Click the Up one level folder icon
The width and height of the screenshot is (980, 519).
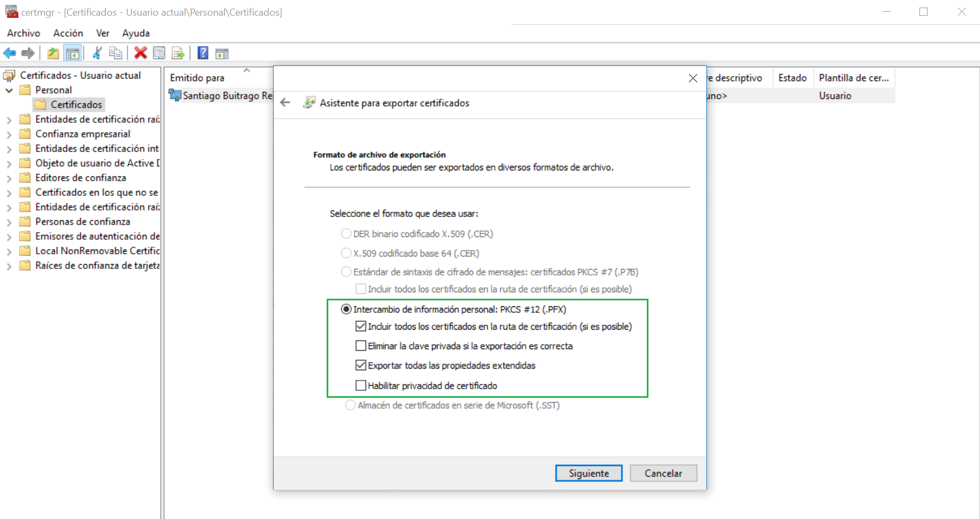pyautogui.click(x=53, y=53)
